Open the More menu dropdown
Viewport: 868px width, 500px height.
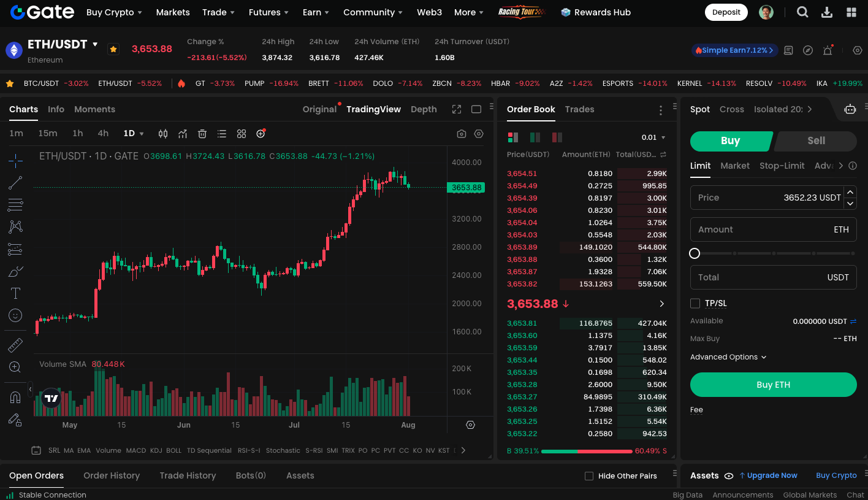pos(469,12)
